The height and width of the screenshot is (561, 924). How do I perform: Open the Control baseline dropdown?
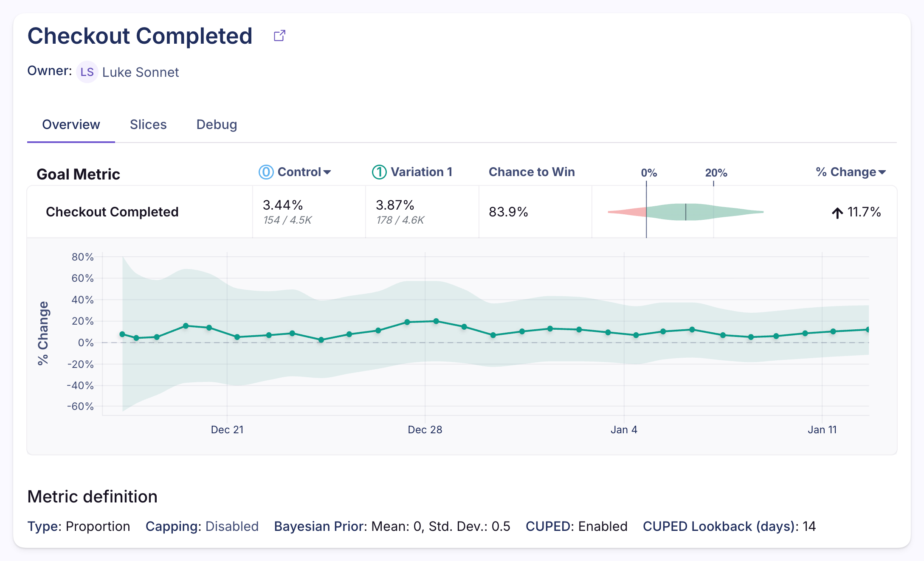click(x=327, y=172)
